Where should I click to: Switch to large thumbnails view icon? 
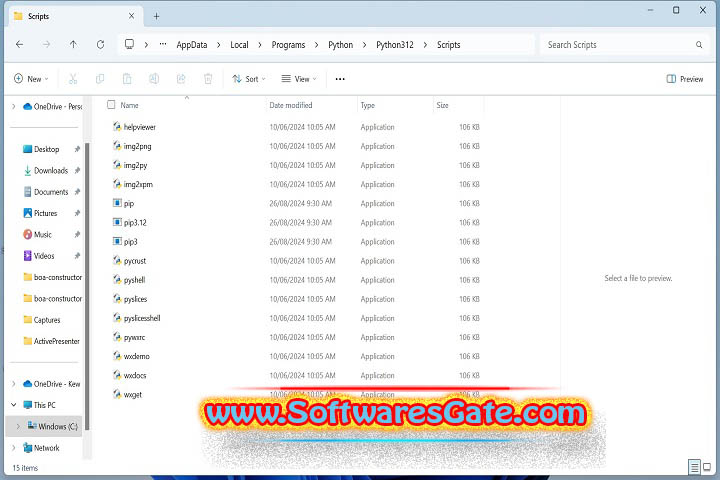(x=707, y=467)
